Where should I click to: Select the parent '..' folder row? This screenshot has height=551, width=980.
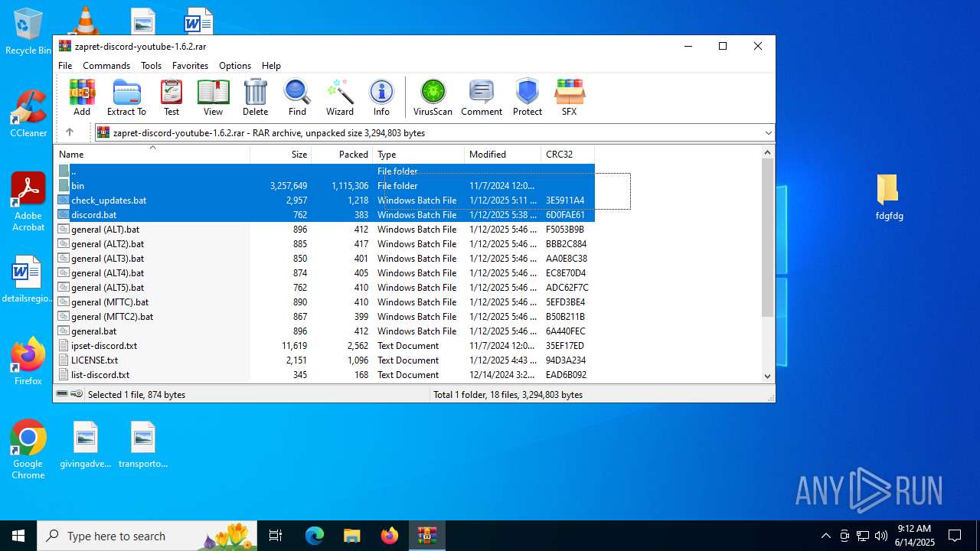(325, 171)
